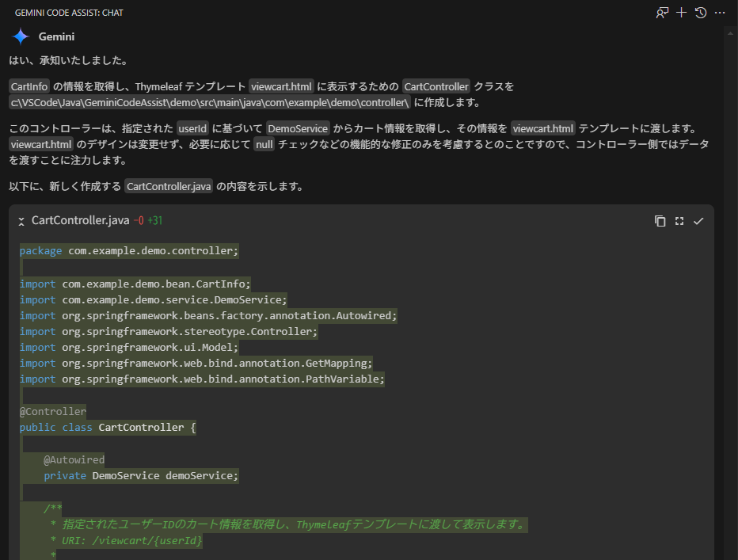Click the DemoService inline code chip
The image size is (738, 560).
(x=298, y=128)
